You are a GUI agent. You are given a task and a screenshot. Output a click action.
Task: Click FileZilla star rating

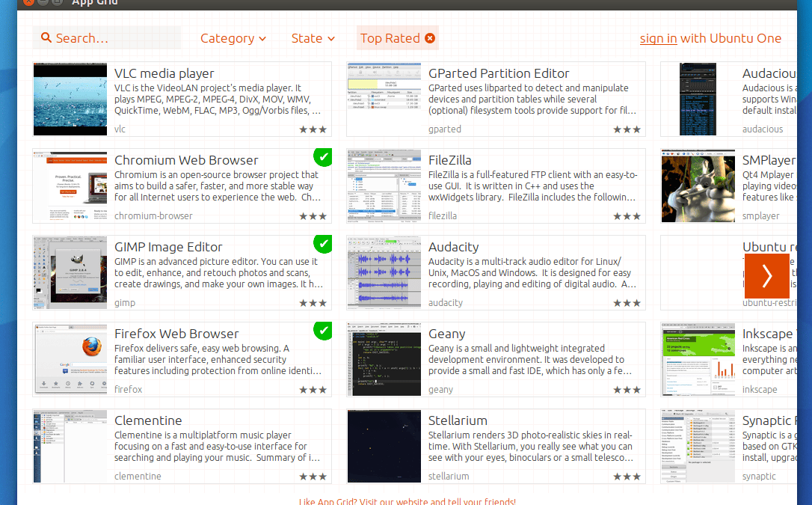click(627, 216)
